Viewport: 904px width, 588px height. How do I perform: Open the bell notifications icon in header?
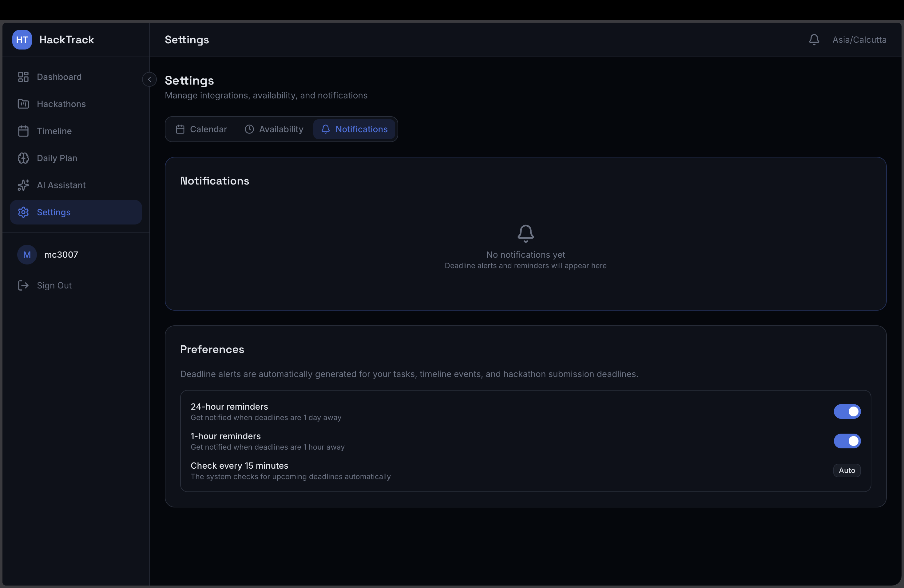(x=814, y=39)
